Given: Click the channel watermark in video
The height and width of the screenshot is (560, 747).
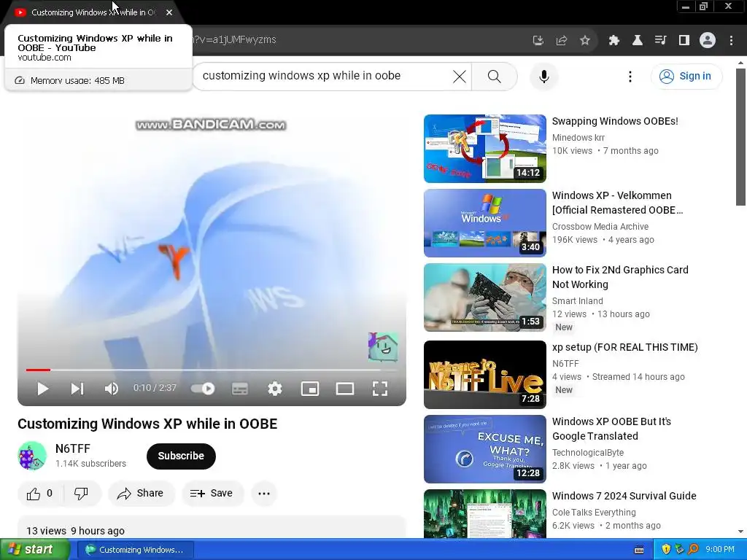Looking at the screenshot, I should pos(383,347).
